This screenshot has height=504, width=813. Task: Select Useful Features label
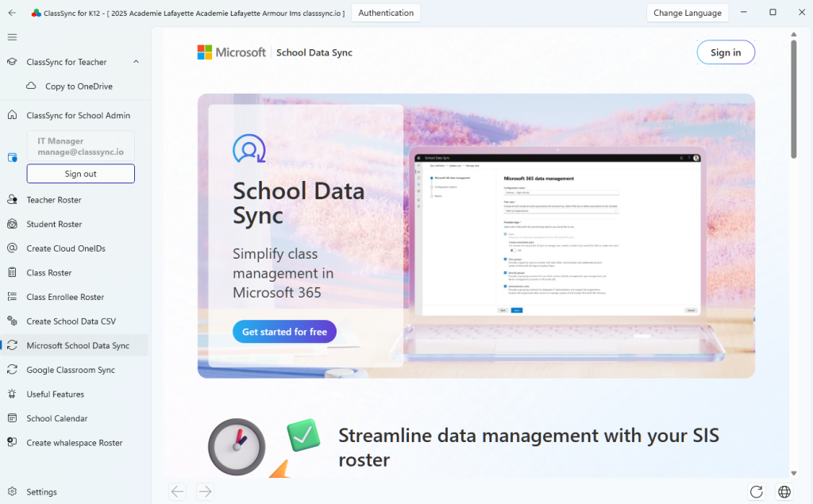56,394
